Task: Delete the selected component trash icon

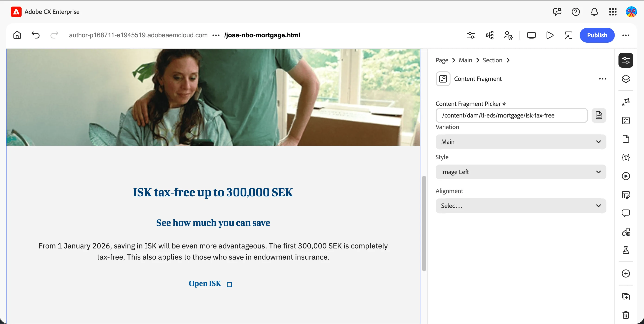Action: 625,315
